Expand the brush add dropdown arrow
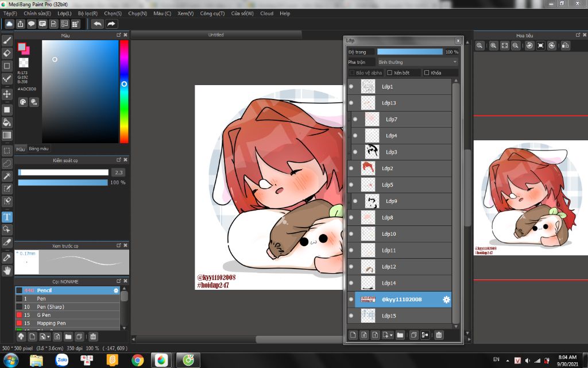Screen dimensions: 588x368 [48, 337]
